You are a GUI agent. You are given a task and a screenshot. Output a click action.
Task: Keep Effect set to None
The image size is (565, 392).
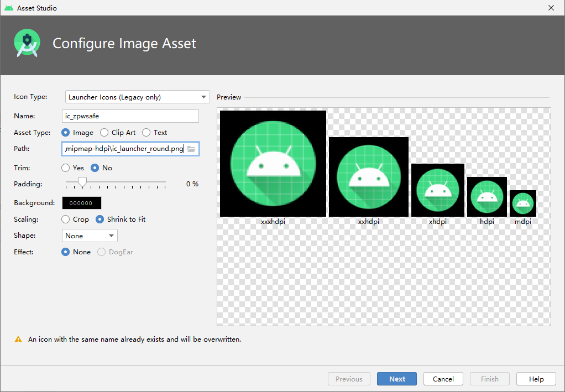[x=65, y=252]
